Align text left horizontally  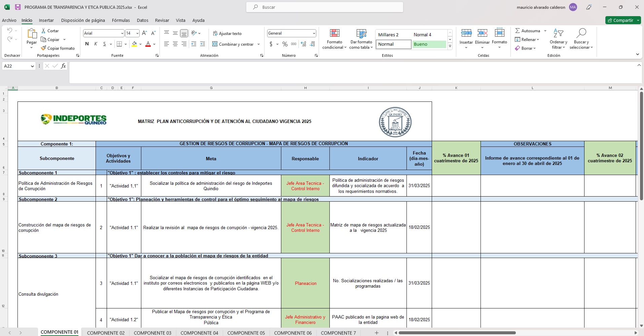click(x=167, y=44)
